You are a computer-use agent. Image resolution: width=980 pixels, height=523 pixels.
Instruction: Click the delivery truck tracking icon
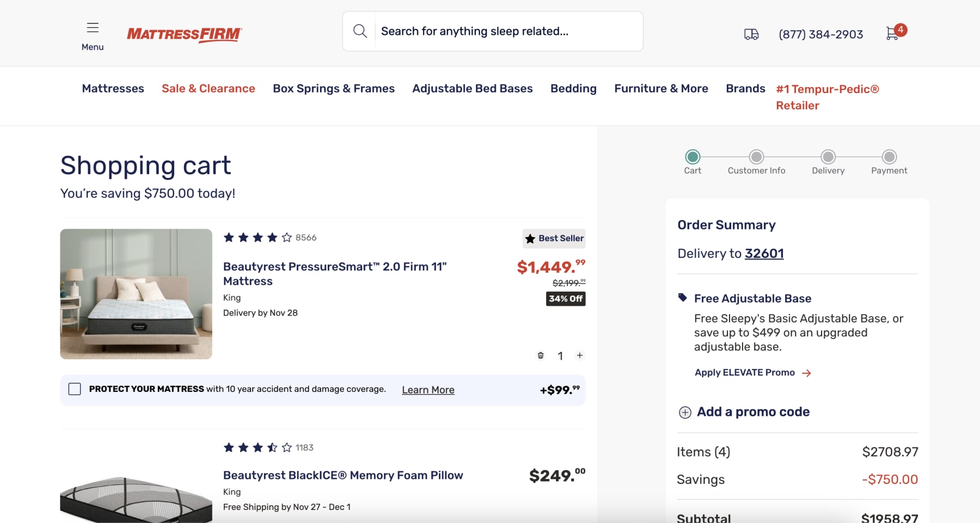(x=750, y=34)
